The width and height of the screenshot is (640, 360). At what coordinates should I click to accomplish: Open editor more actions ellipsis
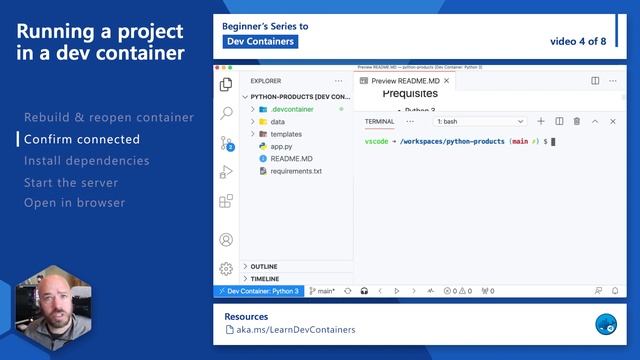[613, 81]
